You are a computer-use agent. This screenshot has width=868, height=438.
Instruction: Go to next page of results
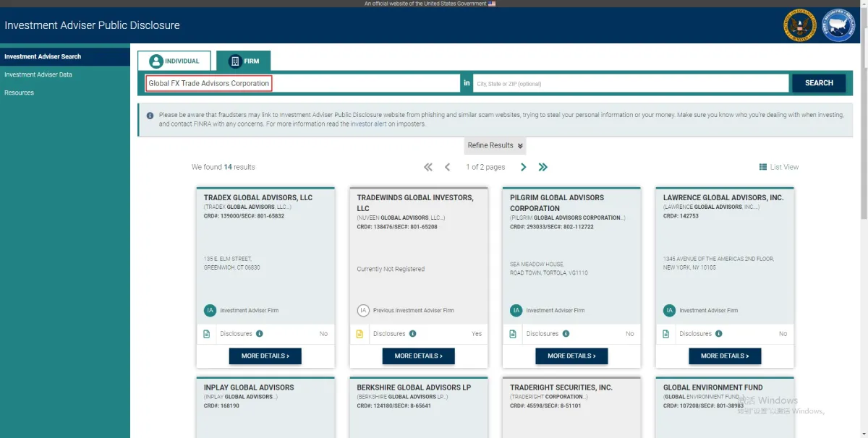pos(524,167)
